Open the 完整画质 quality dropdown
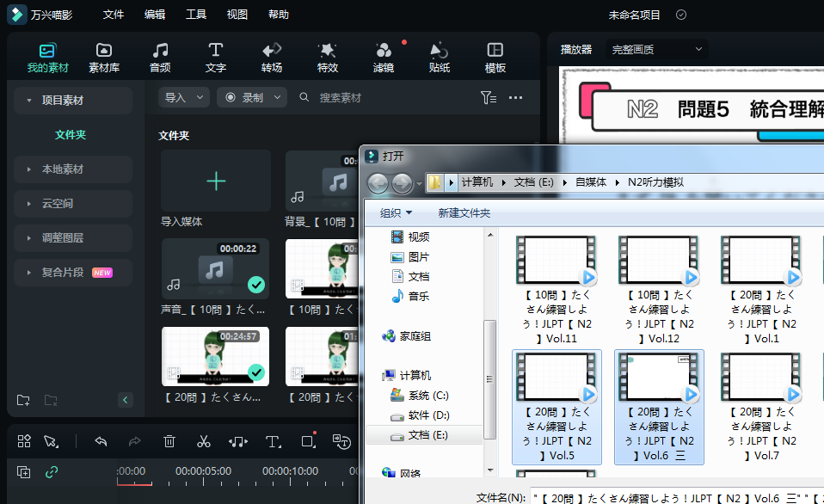Image resolution: width=824 pixels, height=504 pixels. (657, 49)
